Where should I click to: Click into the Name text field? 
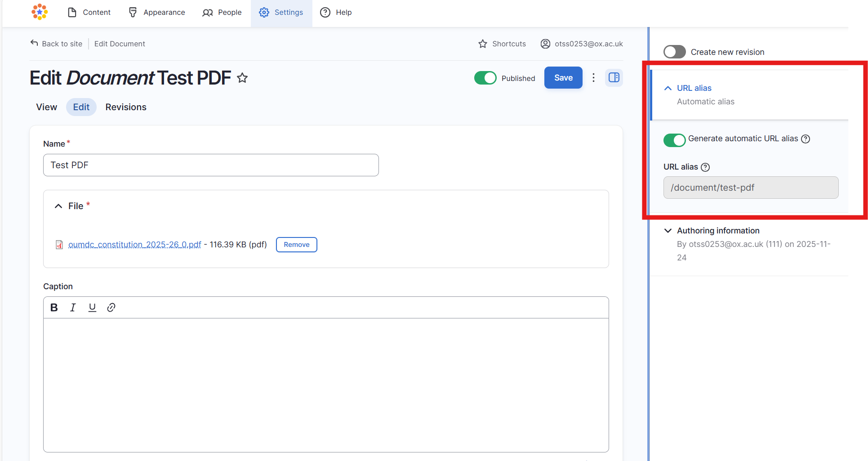click(211, 165)
